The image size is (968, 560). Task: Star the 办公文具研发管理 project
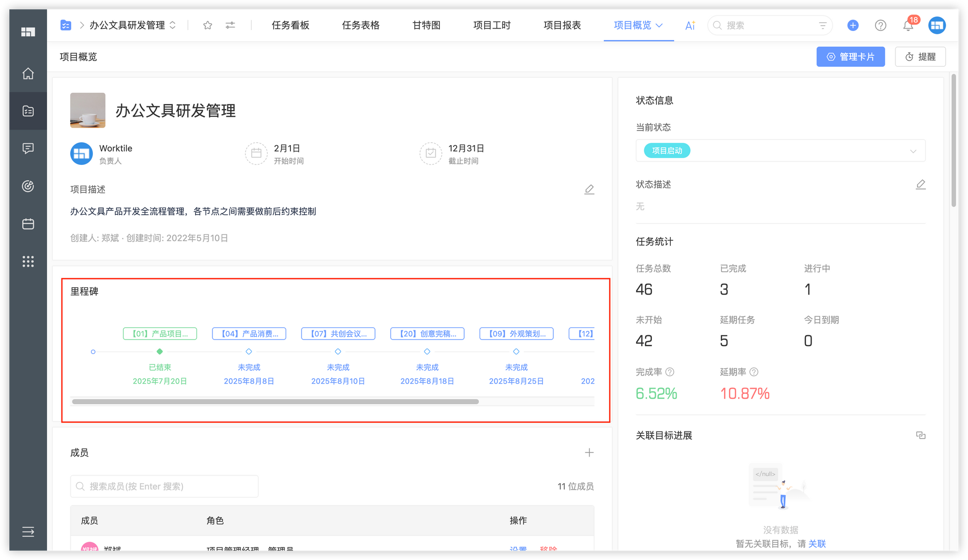tap(207, 25)
